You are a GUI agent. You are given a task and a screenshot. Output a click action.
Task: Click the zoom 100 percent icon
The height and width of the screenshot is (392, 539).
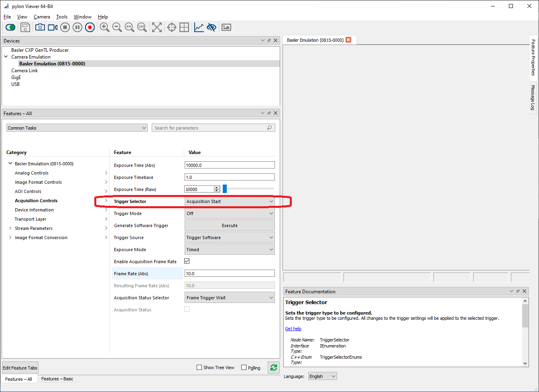click(x=142, y=27)
